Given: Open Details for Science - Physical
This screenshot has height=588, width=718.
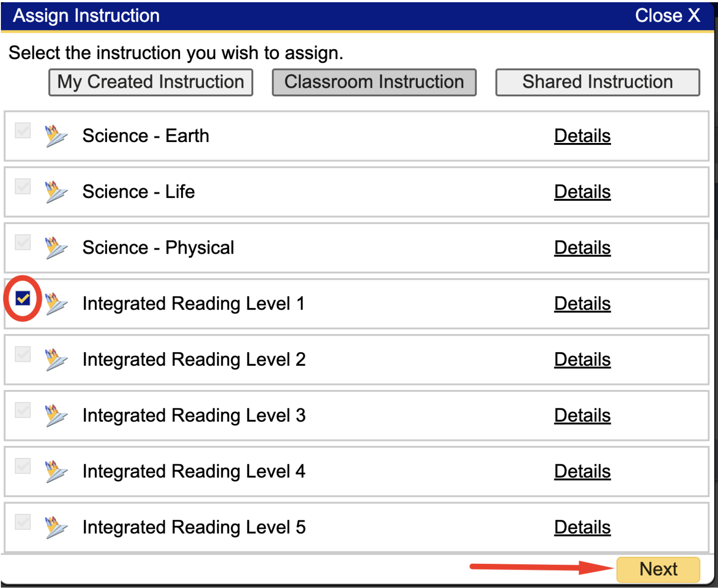Looking at the screenshot, I should pos(582,247).
